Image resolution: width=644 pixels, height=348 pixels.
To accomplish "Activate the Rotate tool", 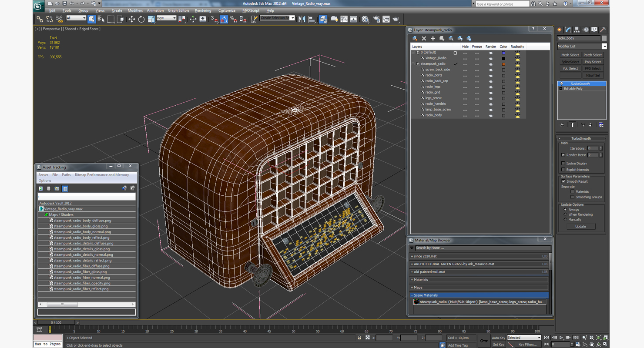I will (x=141, y=19).
